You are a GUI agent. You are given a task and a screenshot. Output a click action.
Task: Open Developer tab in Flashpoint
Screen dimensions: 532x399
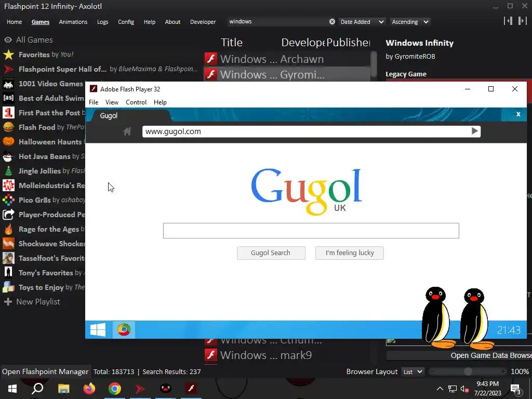tap(203, 22)
